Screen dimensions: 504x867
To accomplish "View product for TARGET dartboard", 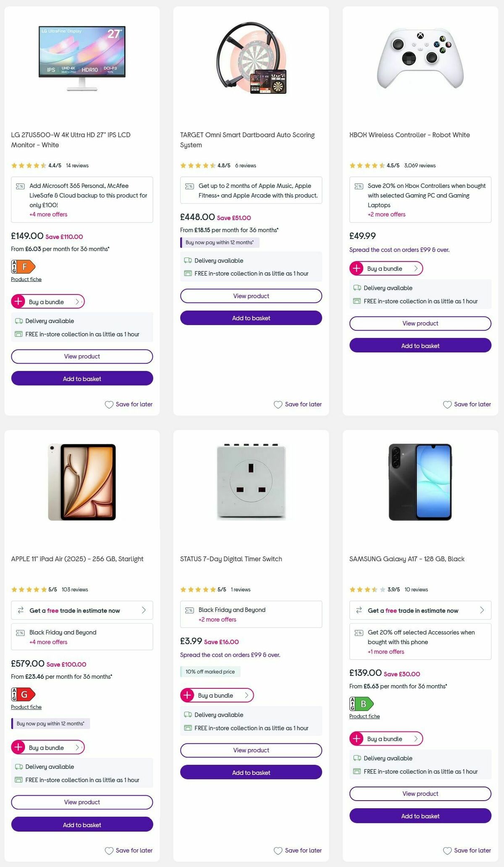I will (x=251, y=296).
